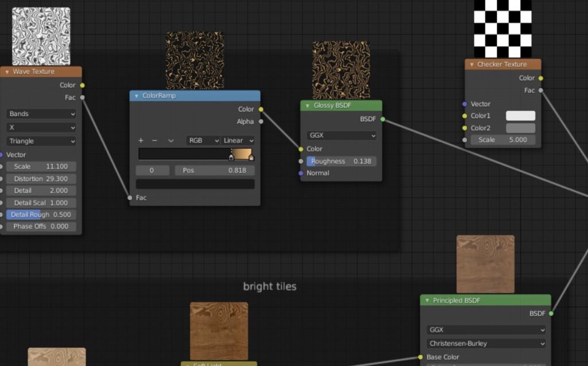
Task: Click the Phase Offset 0.000 field
Action: coord(41,227)
